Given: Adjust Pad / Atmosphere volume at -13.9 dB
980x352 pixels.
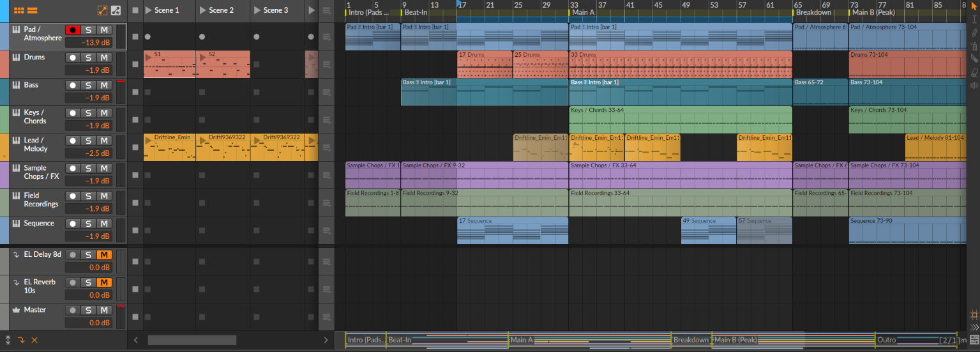Looking at the screenshot, I should 88,42.
